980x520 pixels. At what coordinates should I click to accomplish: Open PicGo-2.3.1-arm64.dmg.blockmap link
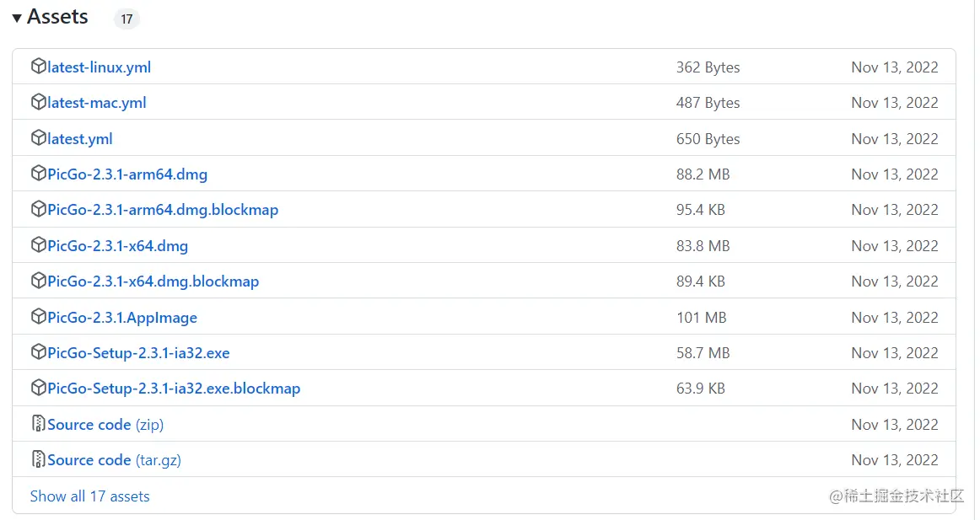point(163,210)
